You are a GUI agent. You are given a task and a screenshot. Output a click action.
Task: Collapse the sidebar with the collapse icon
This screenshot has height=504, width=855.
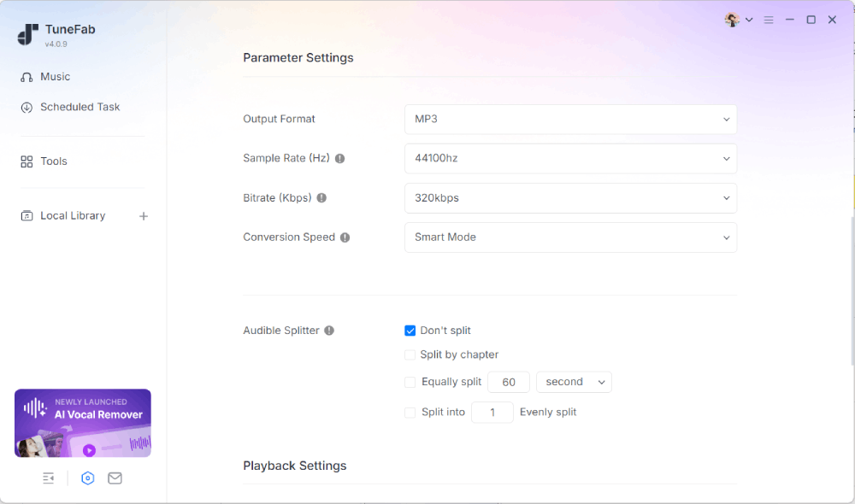click(x=49, y=478)
